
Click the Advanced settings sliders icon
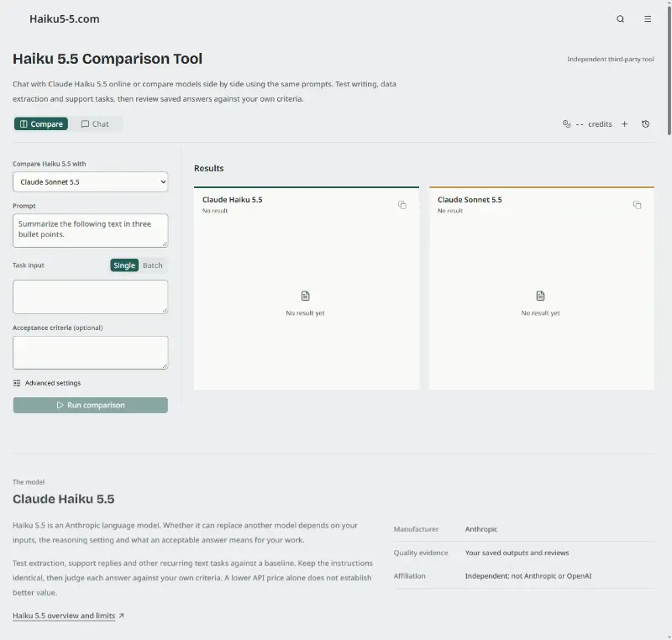tap(17, 383)
